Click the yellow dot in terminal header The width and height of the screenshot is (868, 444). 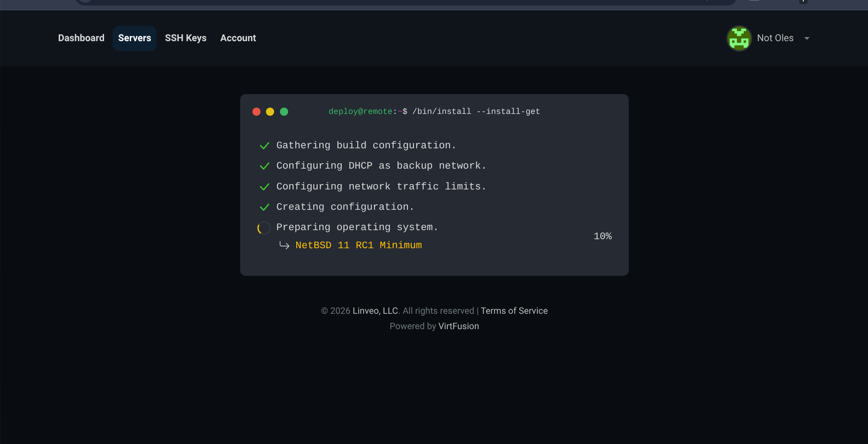point(270,112)
